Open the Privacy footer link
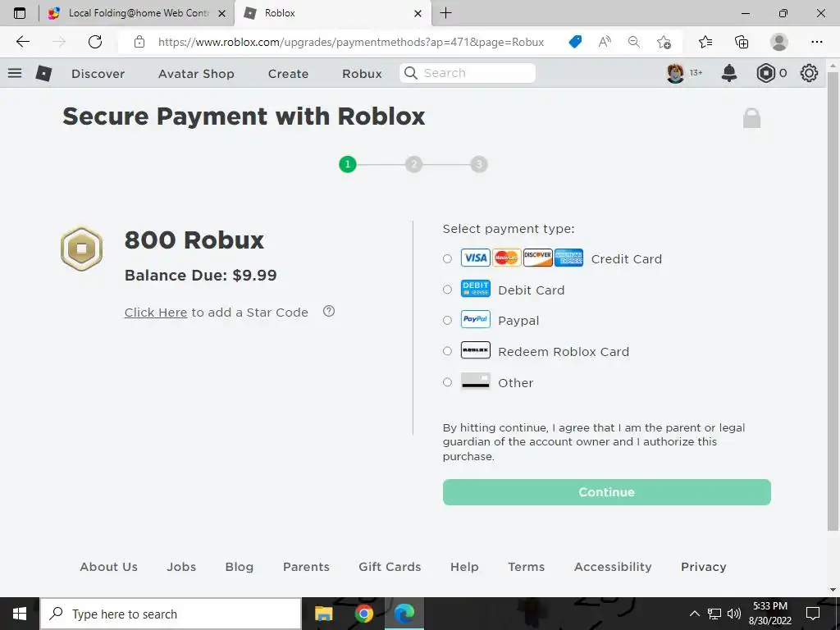 click(703, 566)
